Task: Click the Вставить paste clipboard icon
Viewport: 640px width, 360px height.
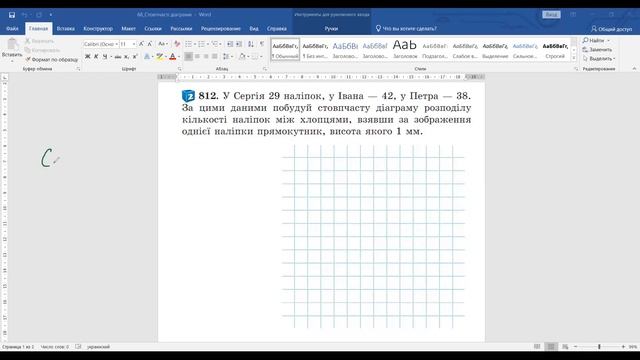Action: coord(12,44)
